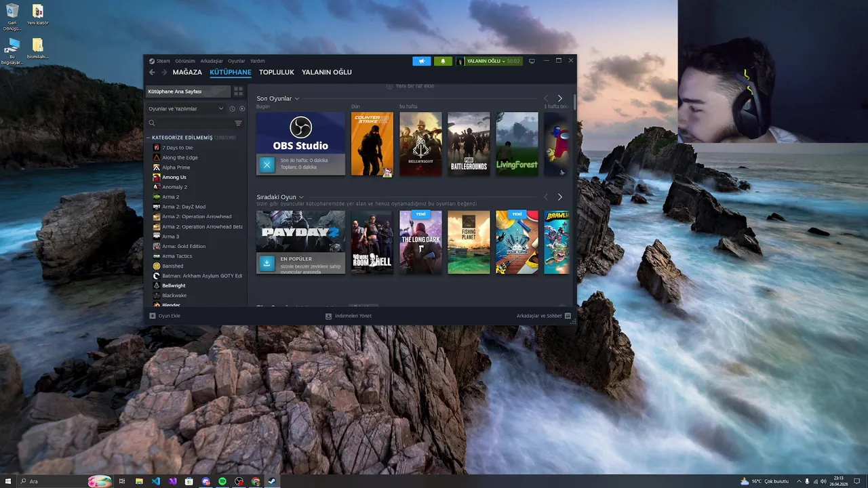Click Arkadaşlar ve Sohbet link
The width and height of the screenshot is (868, 488).
pos(539,316)
